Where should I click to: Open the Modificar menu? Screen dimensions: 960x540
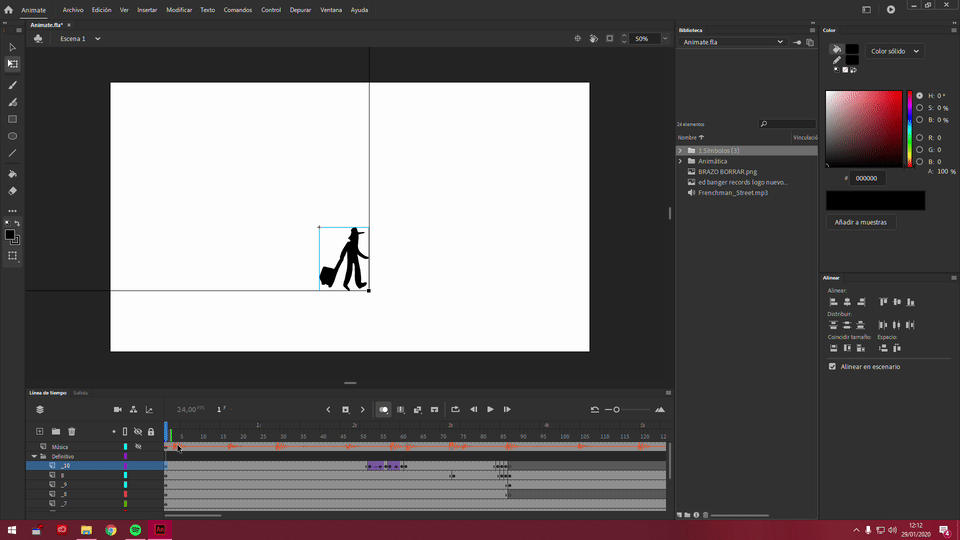pos(179,10)
